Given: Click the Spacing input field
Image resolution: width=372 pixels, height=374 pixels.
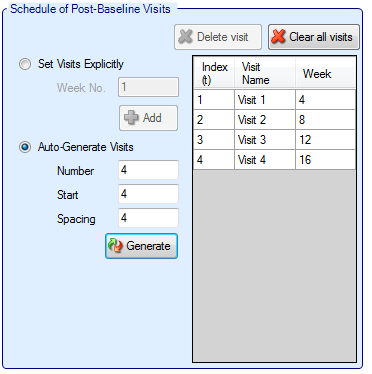Looking at the screenshot, I should point(148,218).
